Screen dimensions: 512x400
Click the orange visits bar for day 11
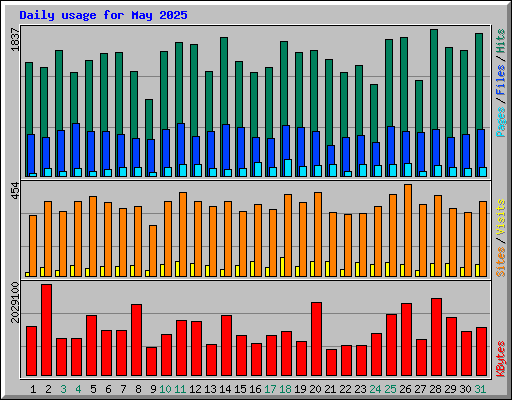[183, 234]
